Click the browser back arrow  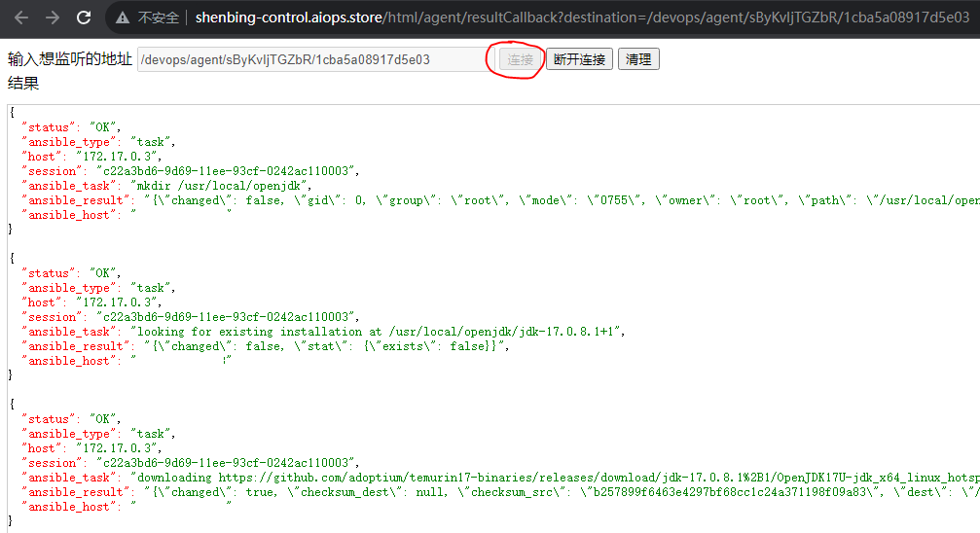[x=21, y=18]
